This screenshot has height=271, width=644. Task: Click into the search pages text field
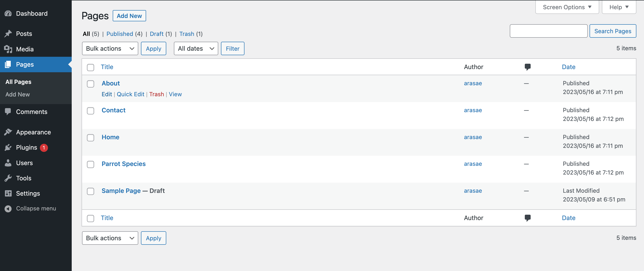pos(548,31)
